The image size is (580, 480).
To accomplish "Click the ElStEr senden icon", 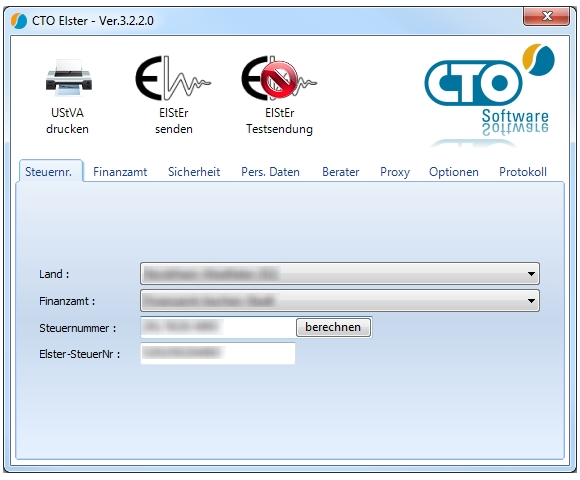I will tap(173, 78).
